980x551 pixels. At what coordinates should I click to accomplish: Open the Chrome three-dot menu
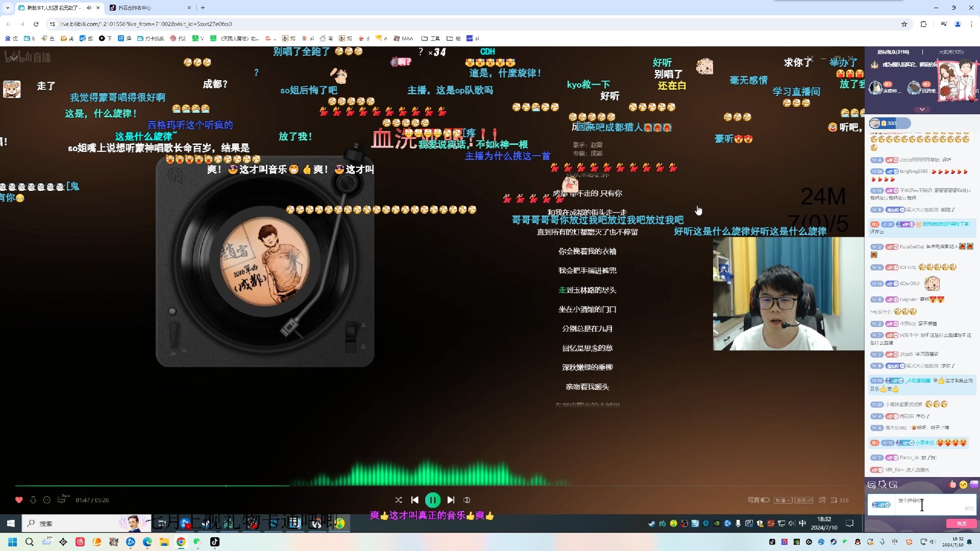[x=971, y=24]
